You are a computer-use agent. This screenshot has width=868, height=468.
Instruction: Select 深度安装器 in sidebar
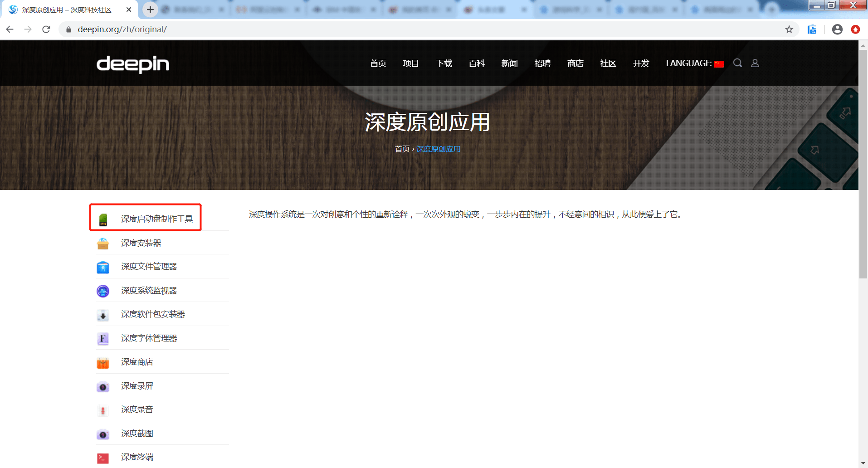pyautogui.click(x=141, y=243)
